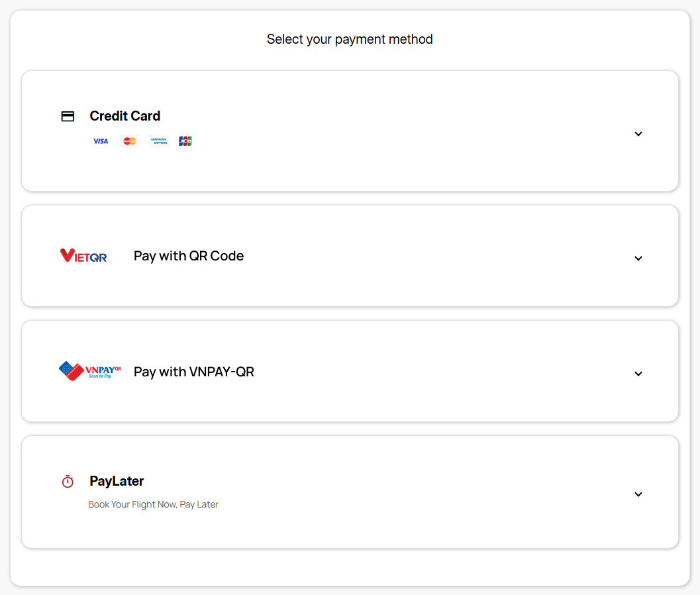Click 'Book Your Flight Now, Pay Later' text
700x595 pixels.
tap(154, 505)
